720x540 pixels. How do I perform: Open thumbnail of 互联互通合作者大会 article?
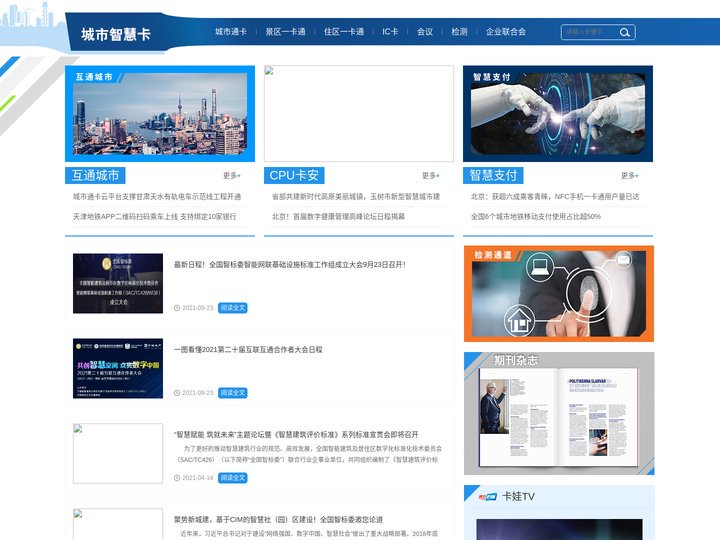click(x=118, y=368)
